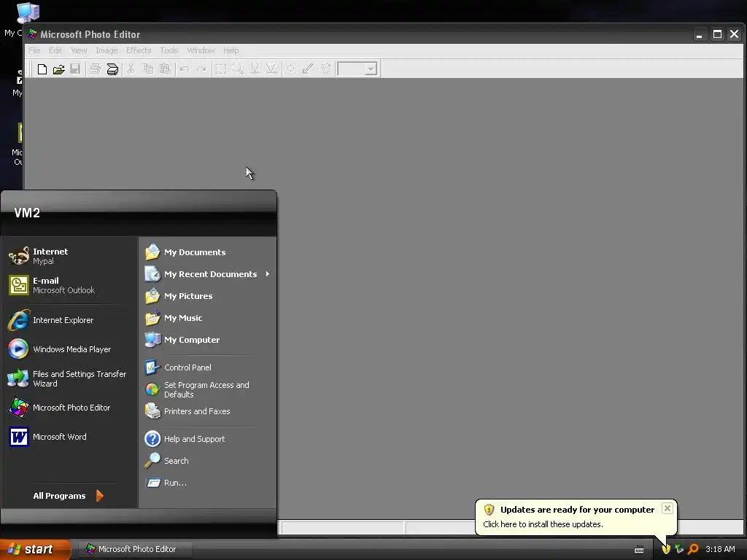Click Microsoft Photo Editor taskbar button
Viewport: 747px width, 560px height.
pos(135,549)
